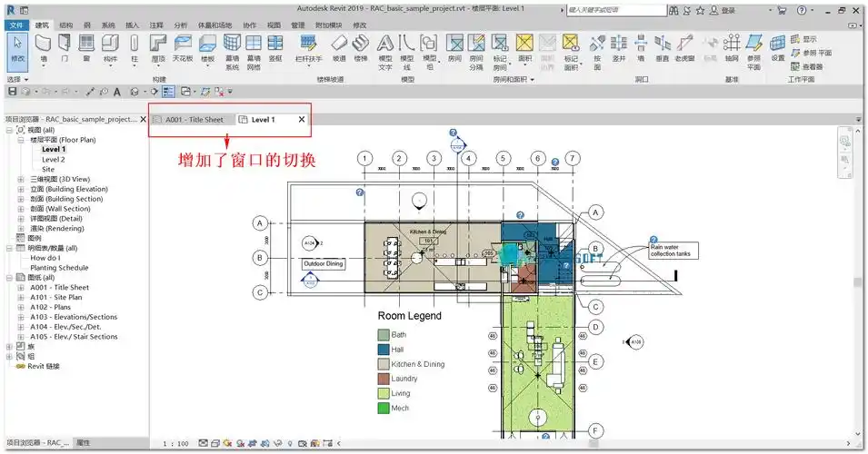The height and width of the screenshot is (454, 868).
Task: Click the 登录 sign-in button
Action: click(723, 11)
